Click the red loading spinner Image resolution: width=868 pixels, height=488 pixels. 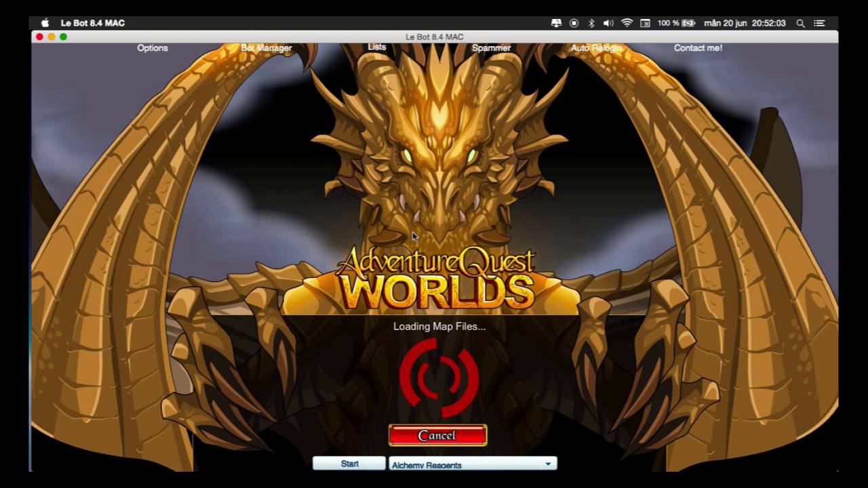click(x=439, y=378)
